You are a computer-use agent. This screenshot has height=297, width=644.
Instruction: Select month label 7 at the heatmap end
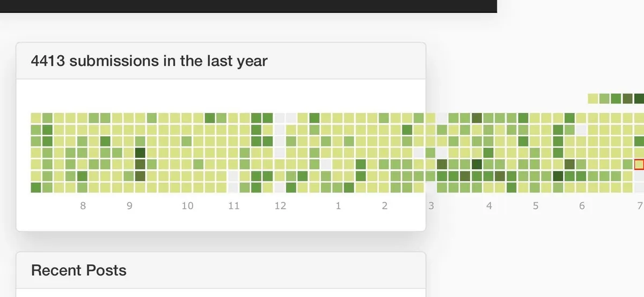tap(640, 206)
